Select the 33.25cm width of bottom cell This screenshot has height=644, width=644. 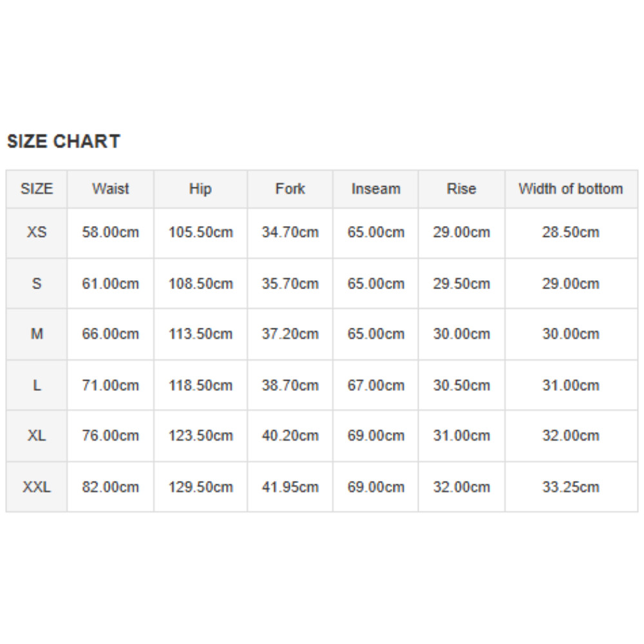[571, 487]
